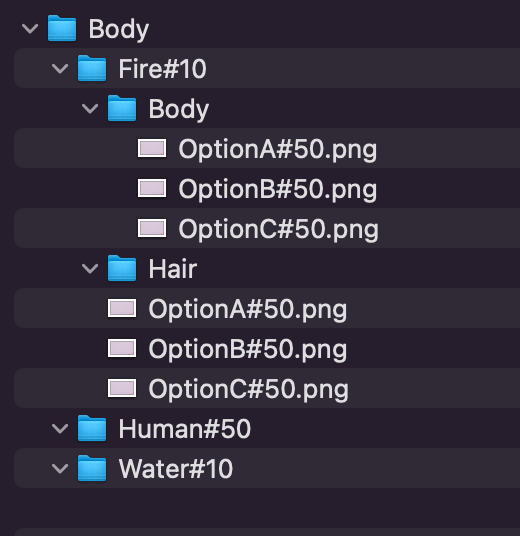Select OptionC#50.png file name under Body

pyautogui.click(x=279, y=229)
